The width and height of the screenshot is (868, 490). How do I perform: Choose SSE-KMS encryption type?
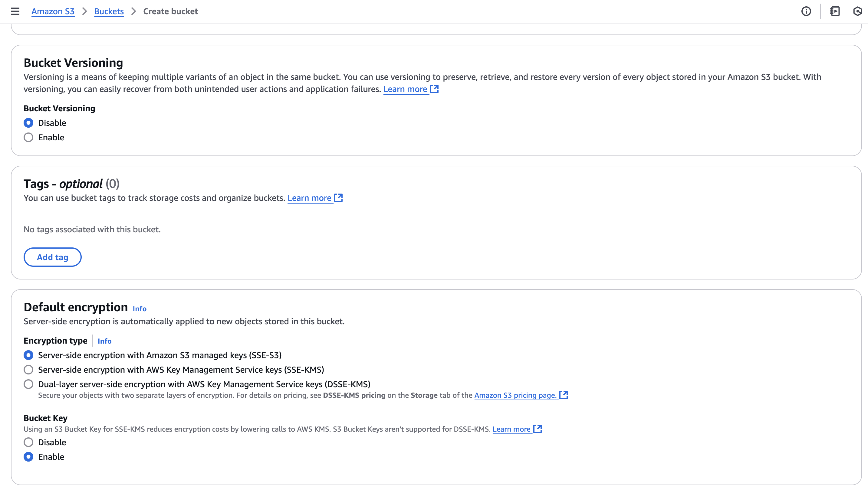pos(29,370)
